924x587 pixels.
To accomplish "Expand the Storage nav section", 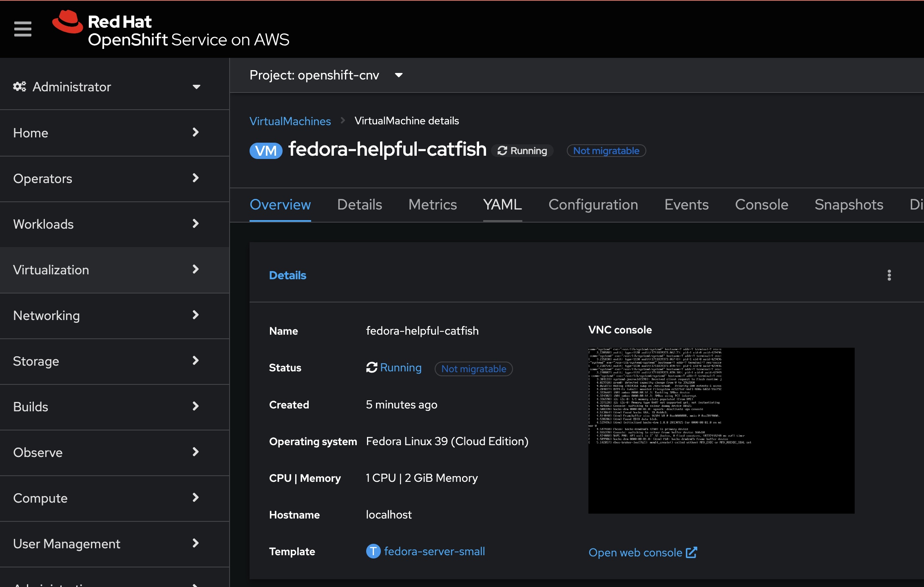I will click(196, 361).
